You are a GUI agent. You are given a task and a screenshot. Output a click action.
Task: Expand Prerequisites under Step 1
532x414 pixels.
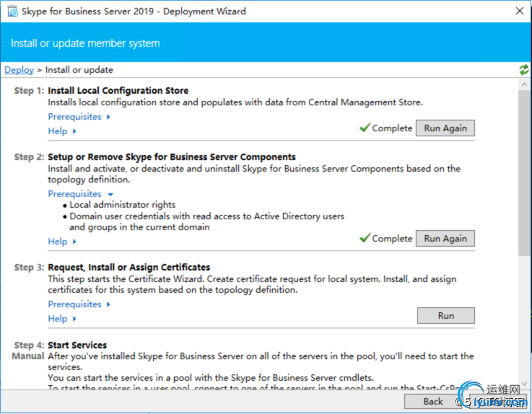(x=79, y=117)
